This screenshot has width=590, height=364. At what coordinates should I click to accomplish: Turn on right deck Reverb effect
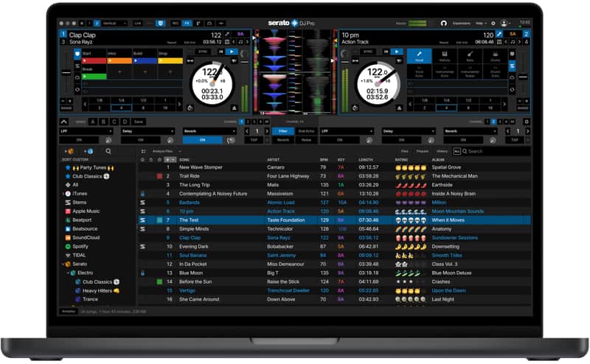click(463, 140)
